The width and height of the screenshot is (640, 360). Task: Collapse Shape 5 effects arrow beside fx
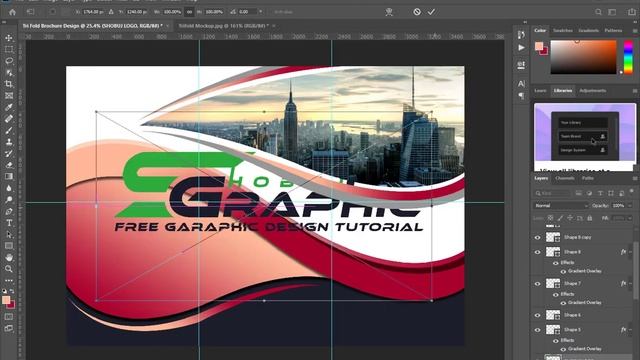point(630,330)
